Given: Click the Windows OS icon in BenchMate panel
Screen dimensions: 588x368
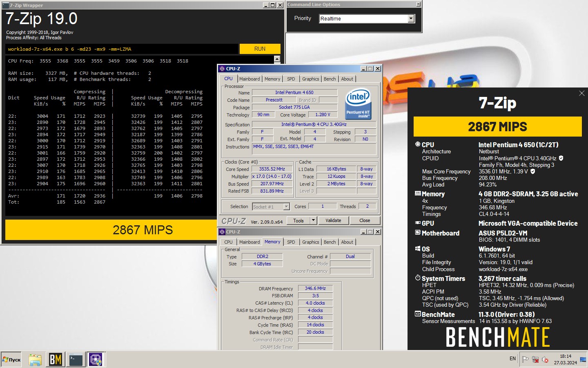Looking at the screenshot, I should pyautogui.click(x=418, y=248).
